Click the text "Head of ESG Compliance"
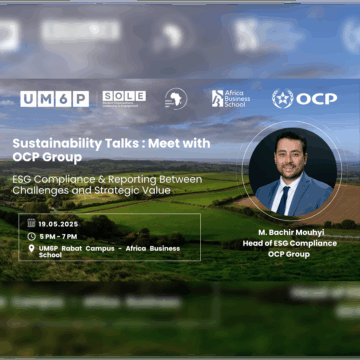 (x=290, y=243)
